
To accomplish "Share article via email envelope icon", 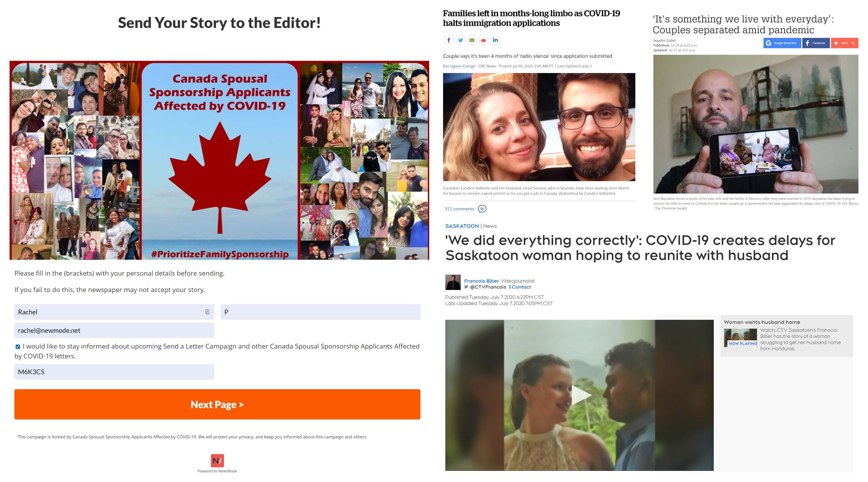I will pyautogui.click(x=472, y=40).
